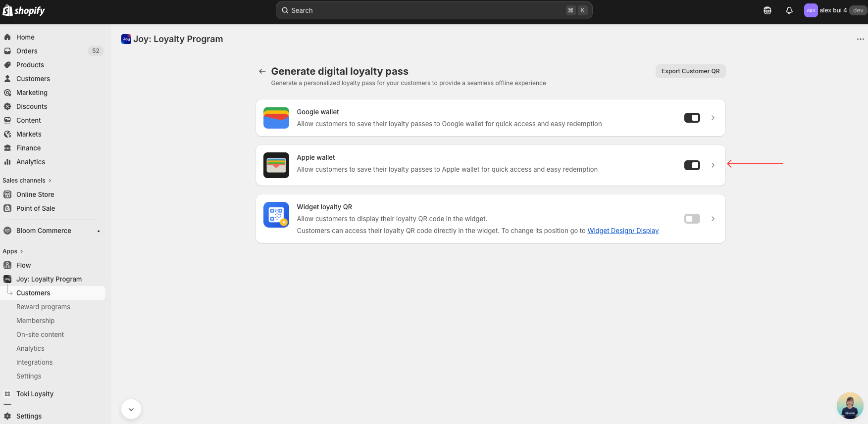Expand Apple wallet settings chevron
Screen dimensions: 868x424
tap(713, 165)
